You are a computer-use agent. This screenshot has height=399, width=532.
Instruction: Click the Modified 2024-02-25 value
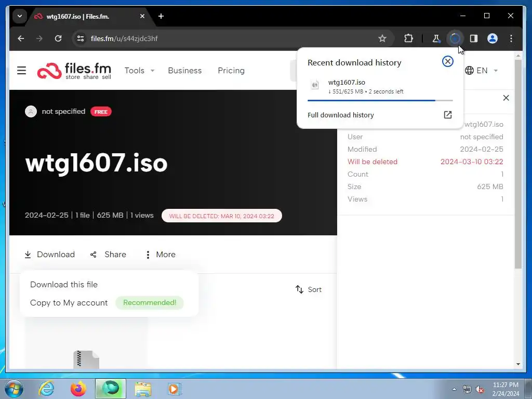(482, 149)
